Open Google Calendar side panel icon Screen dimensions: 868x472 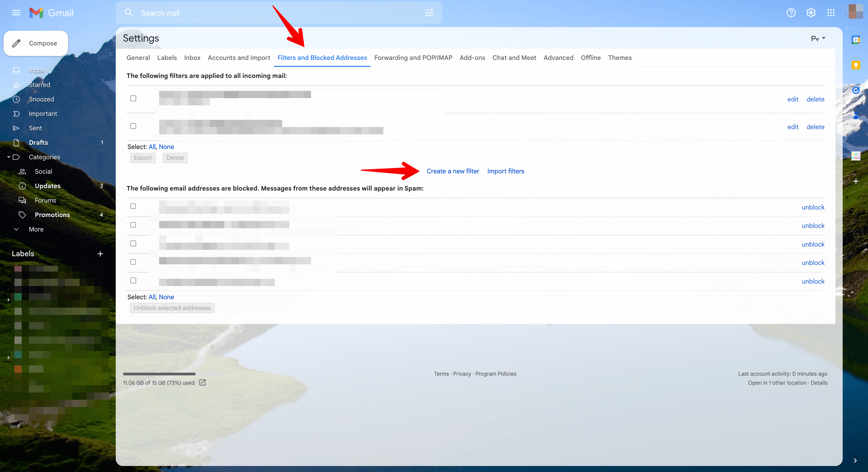pos(856,40)
